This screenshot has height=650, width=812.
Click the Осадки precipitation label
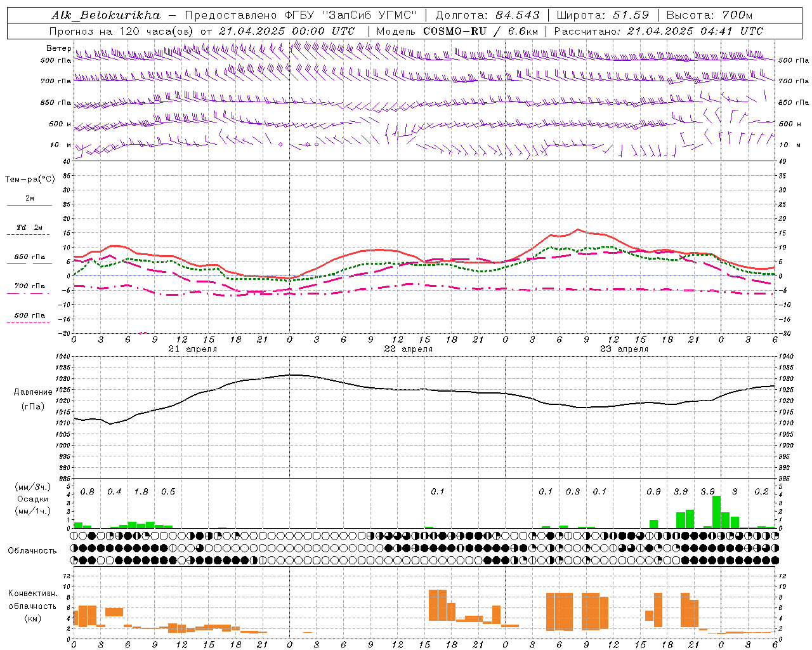pyautogui.click(x=32, y=499)
